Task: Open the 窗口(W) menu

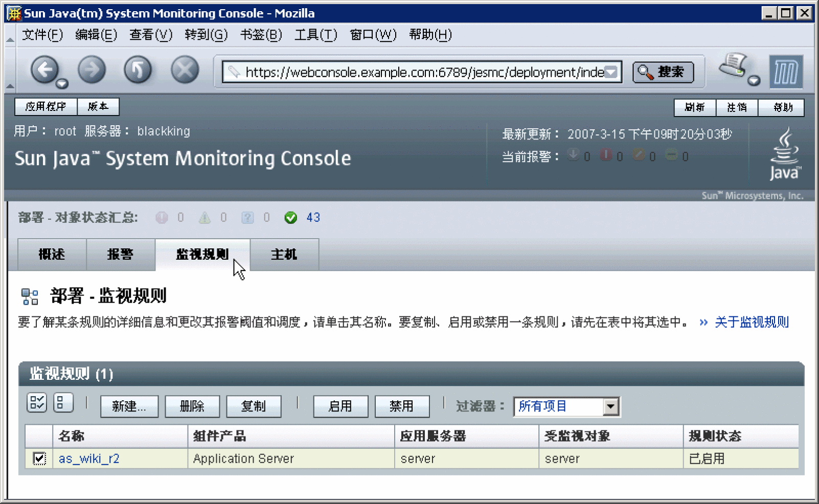Action: pyautogui.click(x=373, y=35)
